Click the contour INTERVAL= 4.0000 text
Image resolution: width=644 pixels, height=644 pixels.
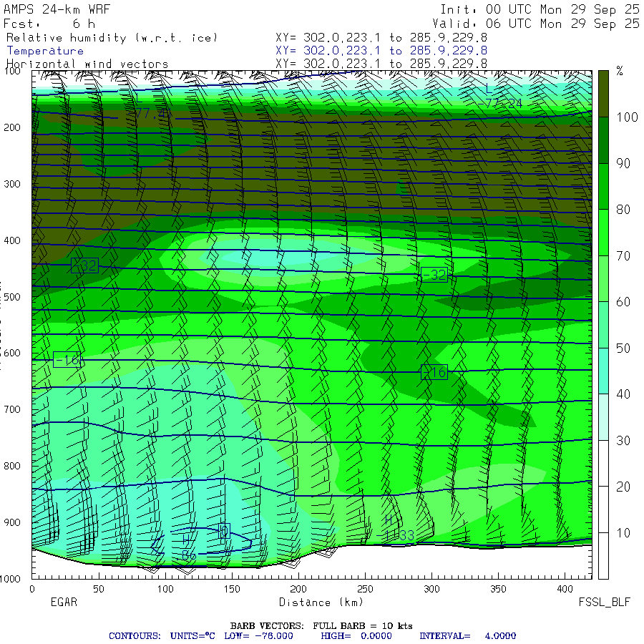pyautogui.click(x=467, y=635)
